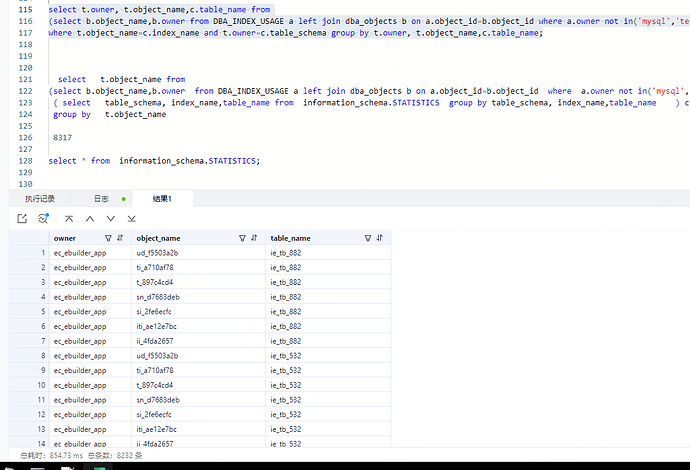The height and width of the screenshot is (470, 690).
Task: Go to previous row arrow icon
Action: [x=90, y=219]
